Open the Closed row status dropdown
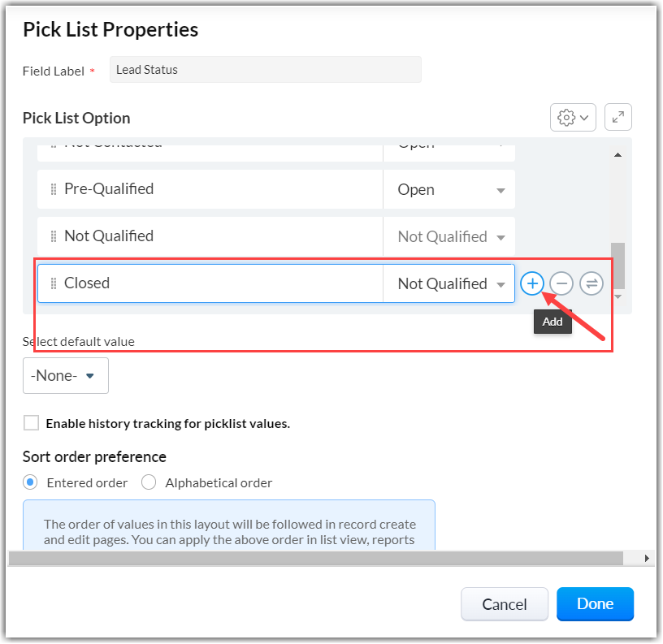Viewport: 663px width, 644px height. pos(449,283)
